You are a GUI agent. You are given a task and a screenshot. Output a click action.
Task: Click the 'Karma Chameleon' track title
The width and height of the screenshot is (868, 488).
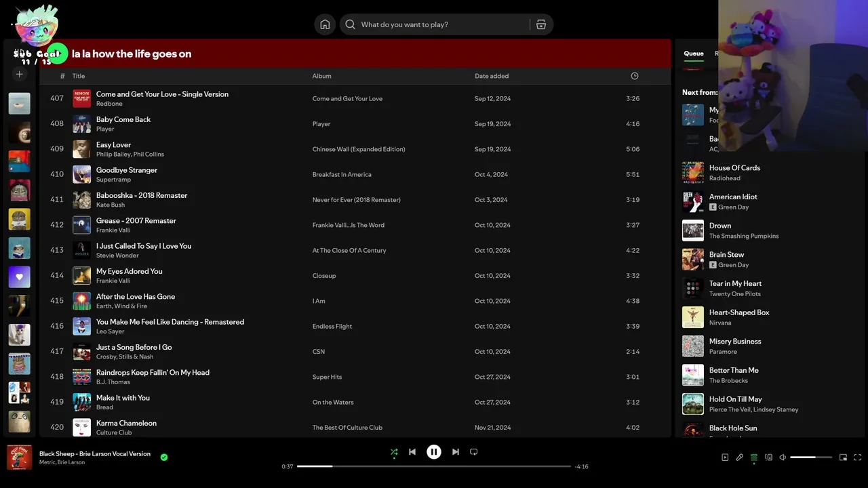click(x=126, y=423)
